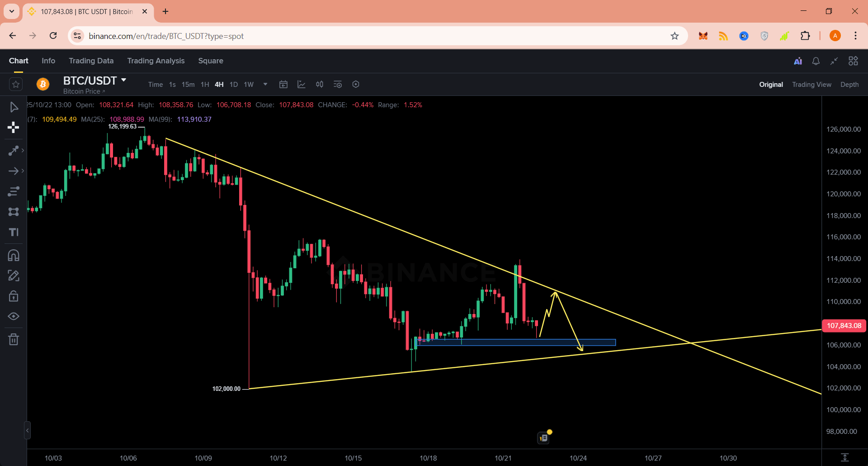The height and width of the screenshot is (466, 868).
Task: Open chart settings hexagon icon
Action: coord(356,84)
